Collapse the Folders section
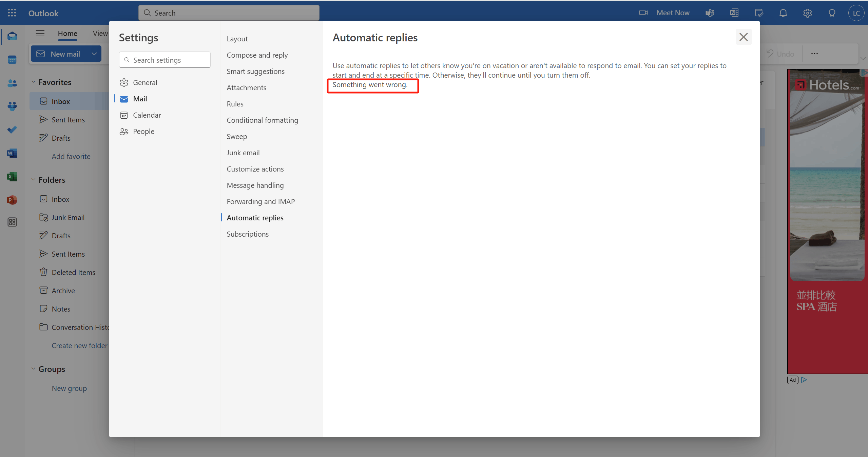This screenshot has height=457, width=868. click(x=33, y=180)
